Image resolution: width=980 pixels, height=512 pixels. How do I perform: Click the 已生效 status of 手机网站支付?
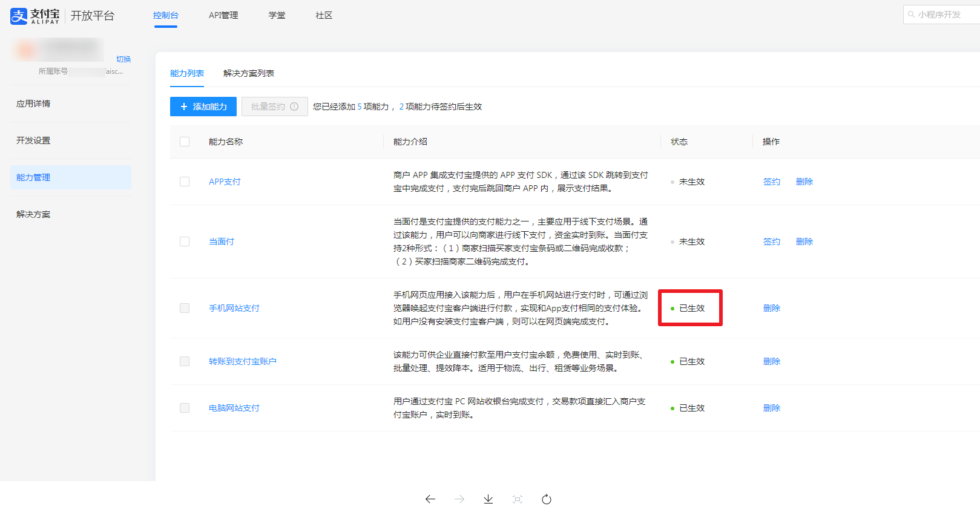[x=688, y=308]
